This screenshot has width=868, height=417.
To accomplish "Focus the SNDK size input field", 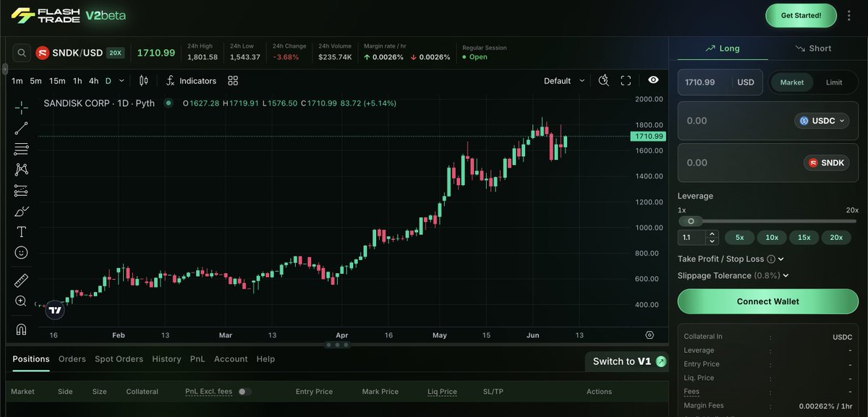I will point(767,163).
